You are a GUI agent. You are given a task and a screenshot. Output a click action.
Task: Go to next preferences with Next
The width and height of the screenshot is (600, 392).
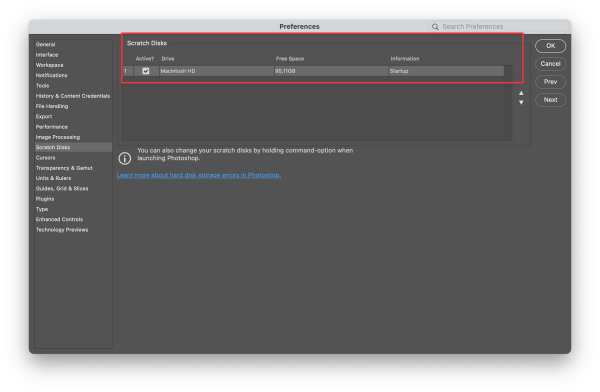(x=550, y=100)
